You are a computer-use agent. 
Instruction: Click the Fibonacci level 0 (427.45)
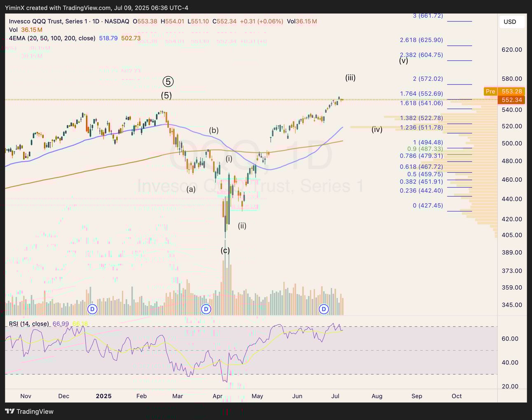click(x=428, y=205)
